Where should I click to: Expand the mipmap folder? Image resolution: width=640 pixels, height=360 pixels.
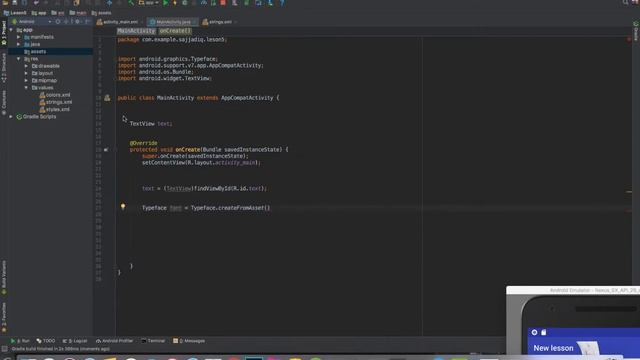[26, 80]
